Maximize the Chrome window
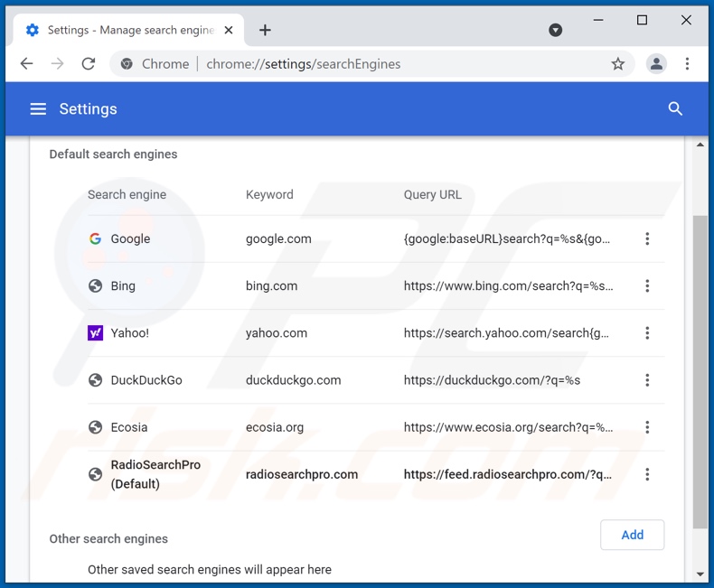Viewport: 714px width, 588px height. pyautogui.click(x=642, y=20)
